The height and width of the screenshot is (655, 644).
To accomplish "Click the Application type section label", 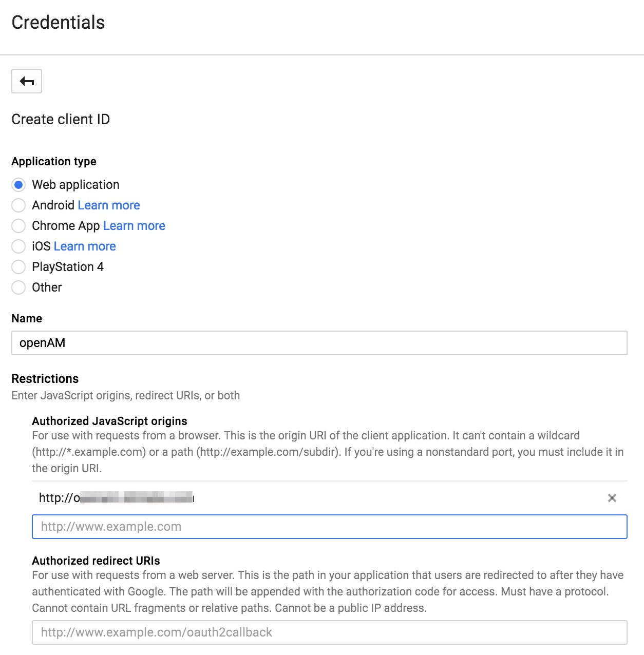I will pyautogui.click(x=53, y=161).
